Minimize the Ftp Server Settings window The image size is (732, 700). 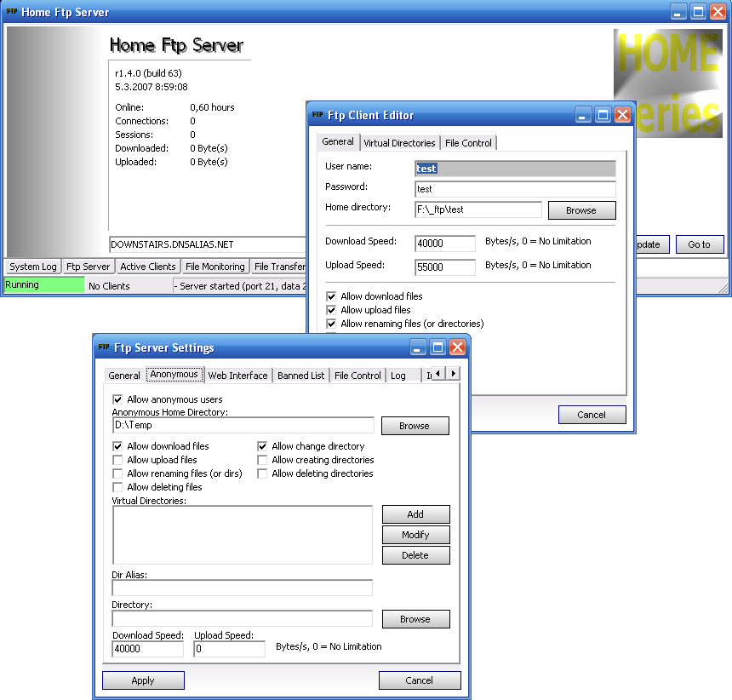click(417, 347)
